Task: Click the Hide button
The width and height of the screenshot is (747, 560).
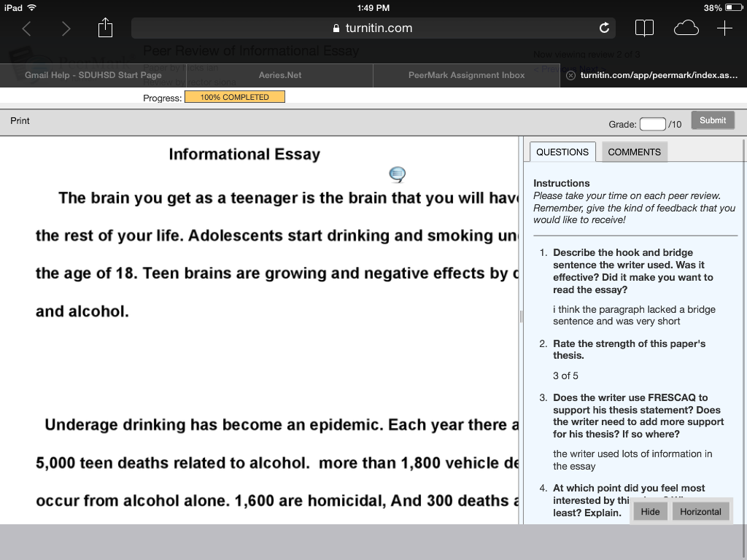Action: [x=650, y=511]
